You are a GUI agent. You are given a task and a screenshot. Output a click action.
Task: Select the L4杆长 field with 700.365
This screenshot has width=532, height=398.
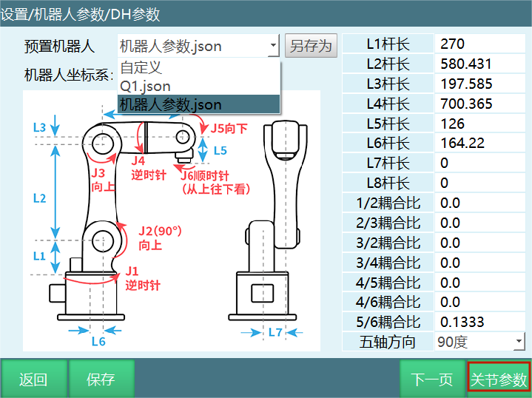pos(481,104)
